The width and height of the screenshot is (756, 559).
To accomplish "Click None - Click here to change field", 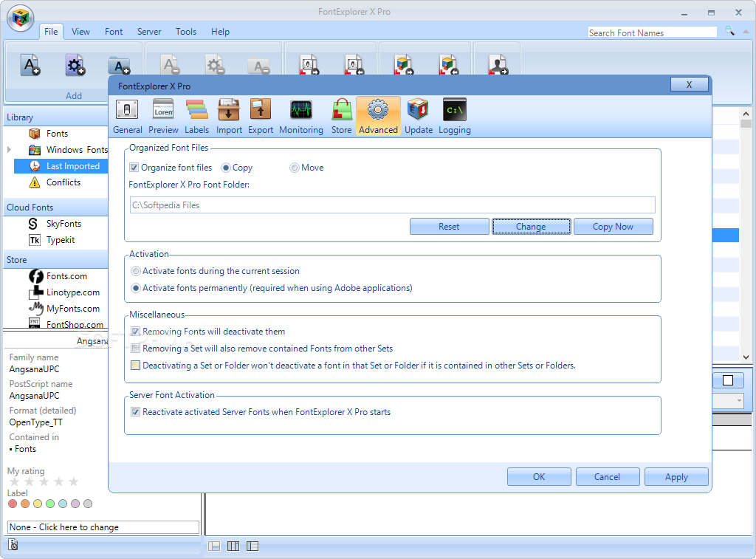I will point(103,527).
